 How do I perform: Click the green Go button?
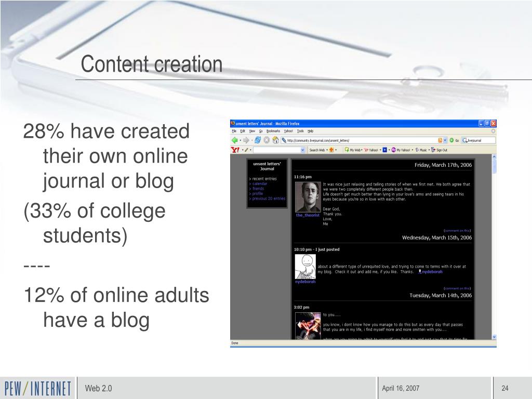(x=454, y=140)
